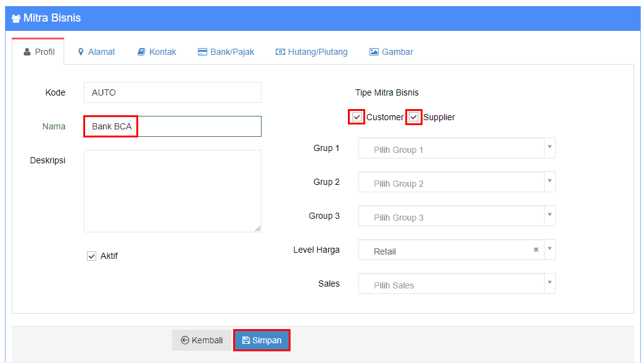Screen dimensions: 644x363
Task: Open the Pilih Sales dropdown
Action: click(456, 283)
